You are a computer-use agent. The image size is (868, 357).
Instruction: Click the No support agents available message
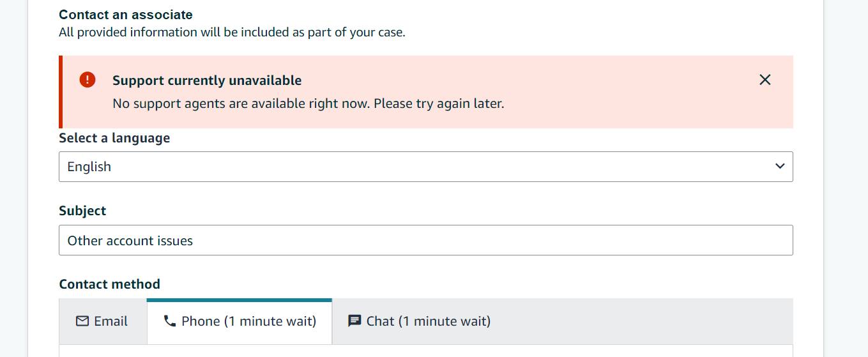click(308, 103)
